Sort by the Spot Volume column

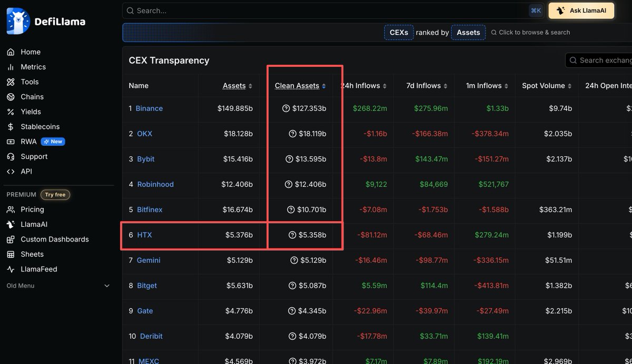[547, 86]
